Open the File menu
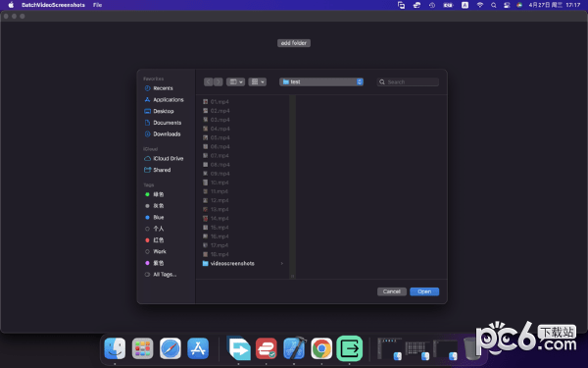 97,5
